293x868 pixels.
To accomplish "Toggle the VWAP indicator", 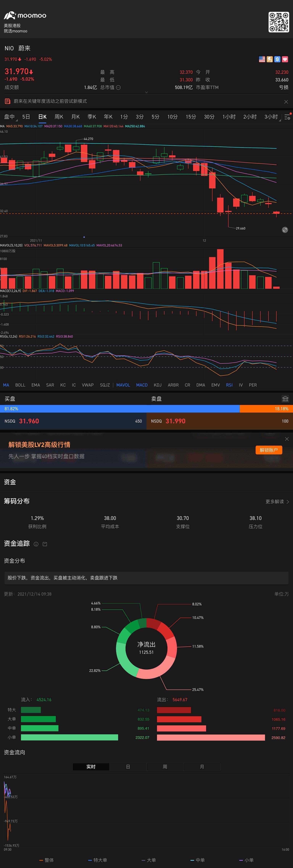I will (88, 385).
